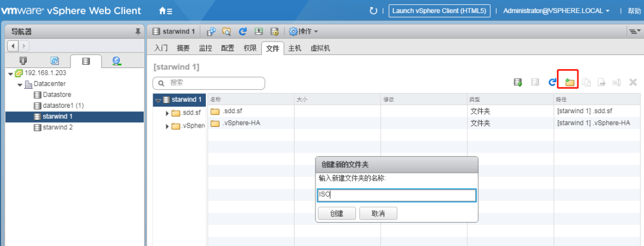Switch to Hosts and Clusters navigator view
Viewport: 644px width, 246px height.
(23, 61)
